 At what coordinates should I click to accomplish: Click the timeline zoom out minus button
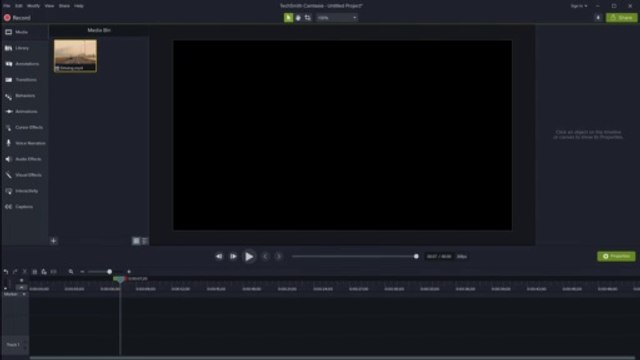(82, 272)
